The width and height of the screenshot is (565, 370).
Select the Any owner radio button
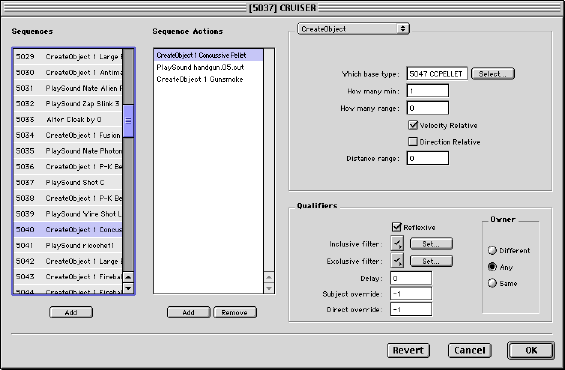click(492, 267)
